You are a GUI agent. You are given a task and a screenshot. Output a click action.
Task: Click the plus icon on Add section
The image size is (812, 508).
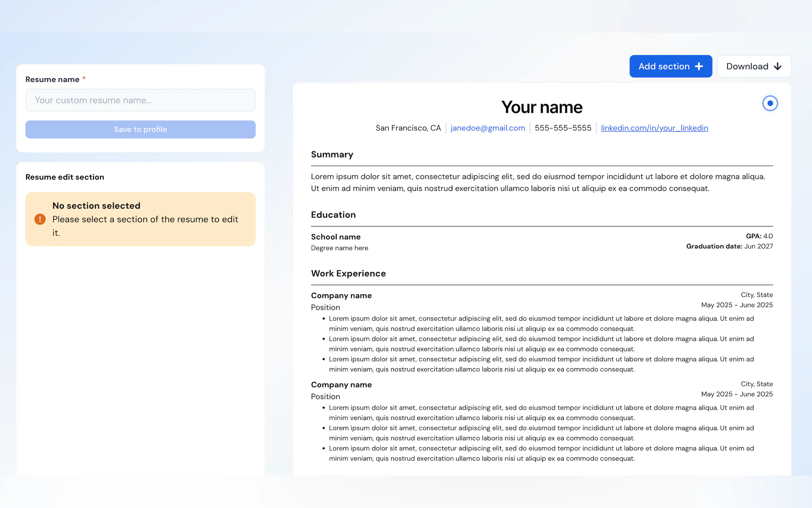click(699, 66)
